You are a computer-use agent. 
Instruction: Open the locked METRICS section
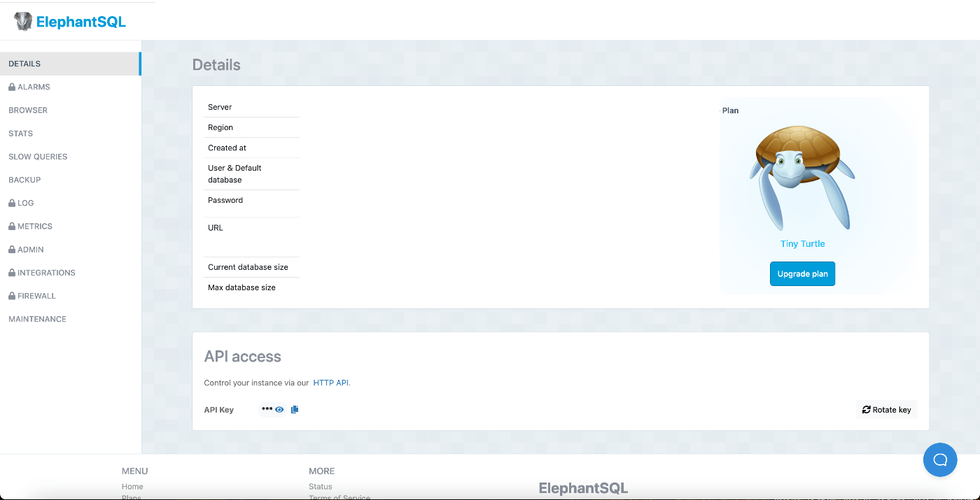coord(70,226)
